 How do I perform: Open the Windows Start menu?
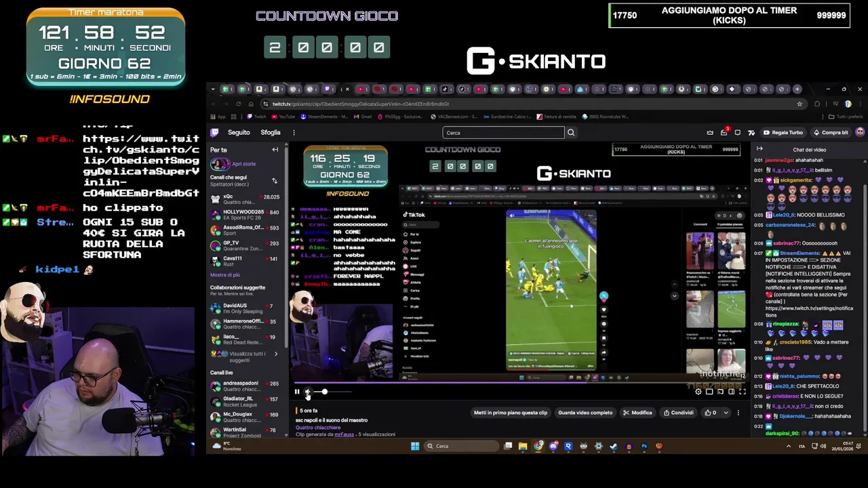415,446
